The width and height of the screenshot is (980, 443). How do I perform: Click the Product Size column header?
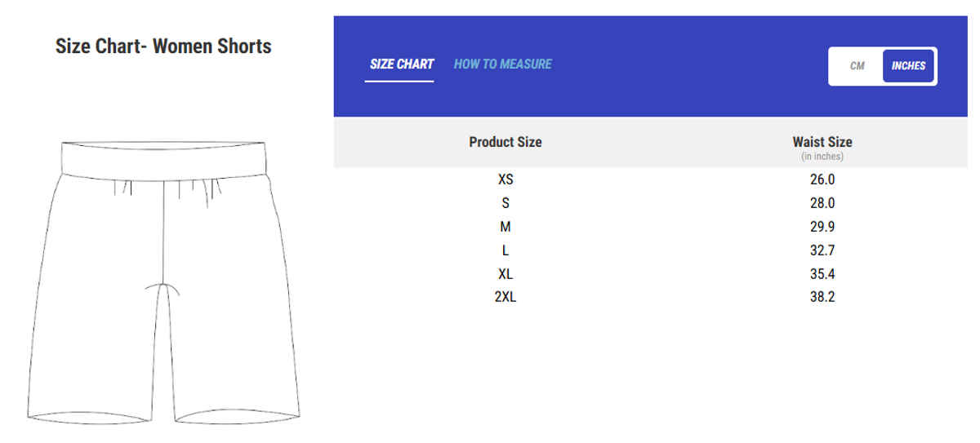coord(505,142)
